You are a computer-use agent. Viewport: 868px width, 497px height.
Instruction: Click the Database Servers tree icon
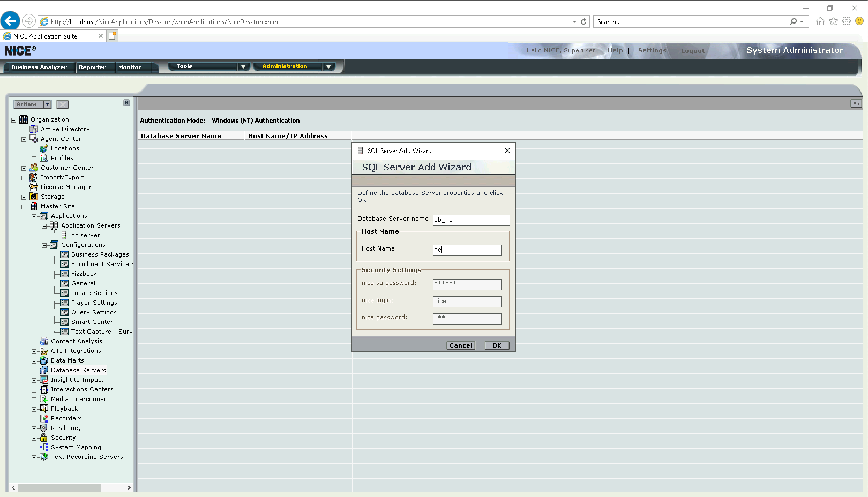coord(44,370)
